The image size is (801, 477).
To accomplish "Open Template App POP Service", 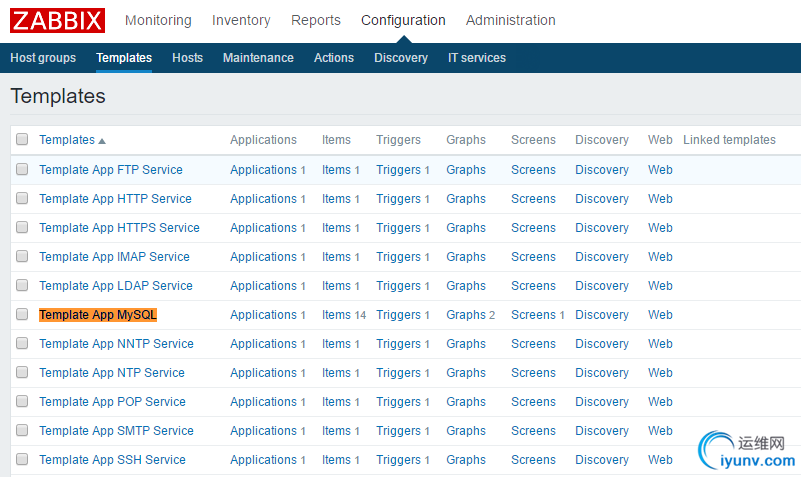I will tap(112, 402).
